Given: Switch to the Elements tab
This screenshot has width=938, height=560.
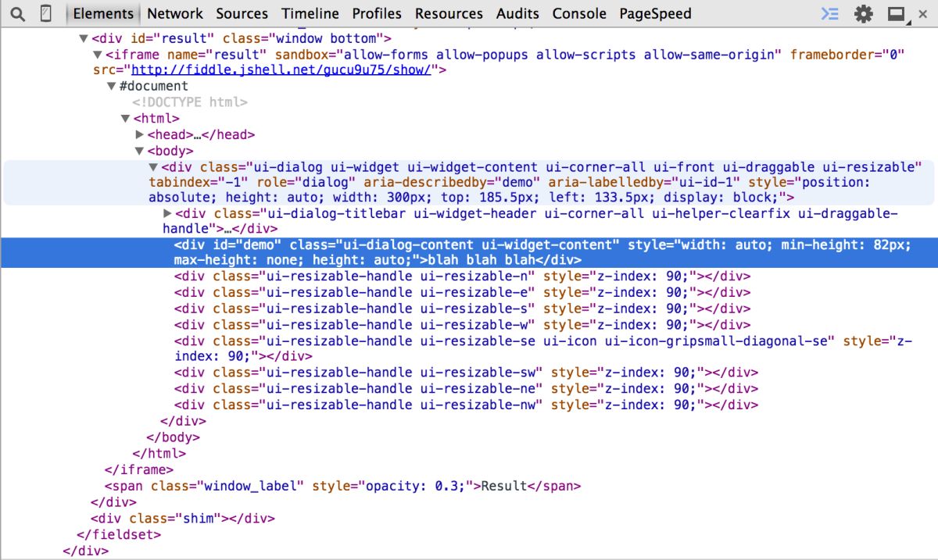Looking at the screenshot, I should coord(103,13).
